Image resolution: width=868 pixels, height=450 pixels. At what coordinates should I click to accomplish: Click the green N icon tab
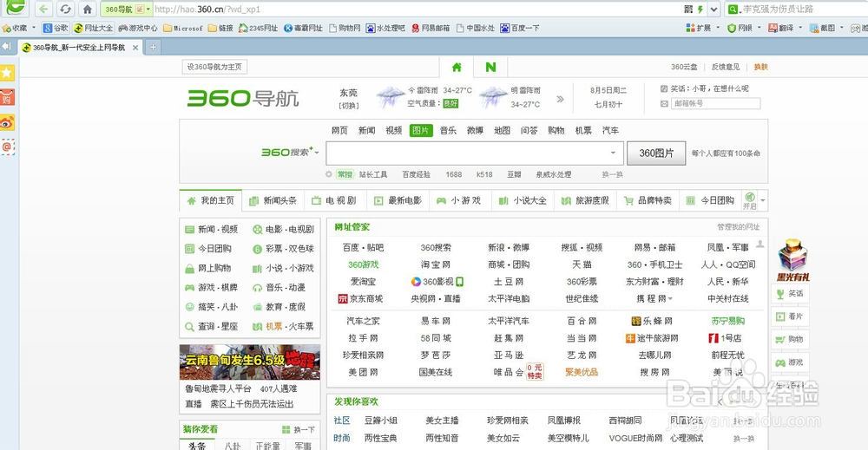(x=490, y=67)
